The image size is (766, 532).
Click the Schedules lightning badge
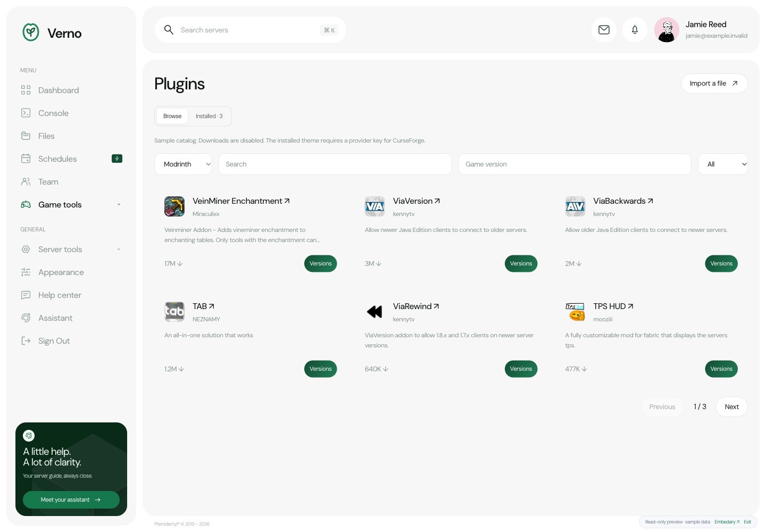[117, 159]
